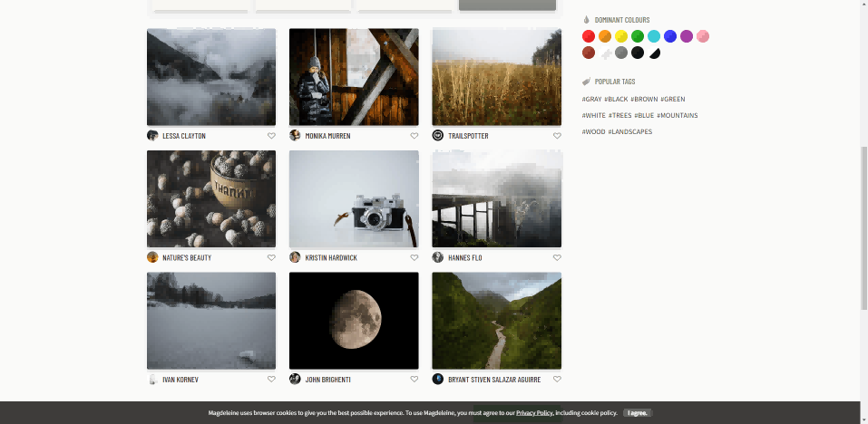Open the vintage camera photo thumbnail
Screen dimensions: 868x424
pos(354,198)
